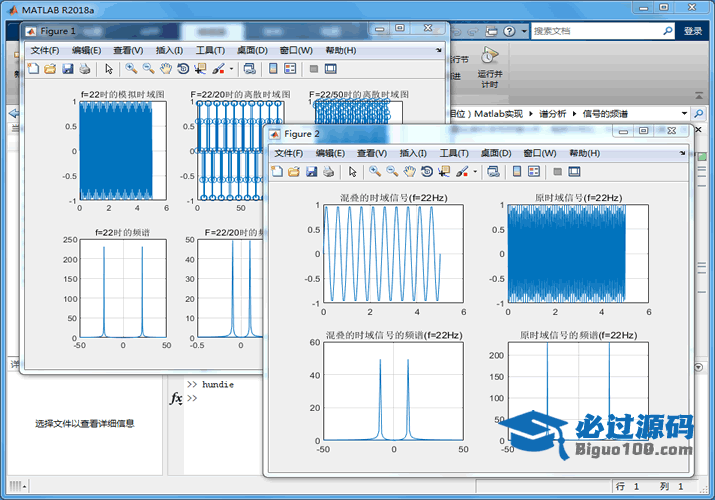Select Zoom Out tool in Figure 2 toolbar
715x500 pixels.
tap(392, 172)
